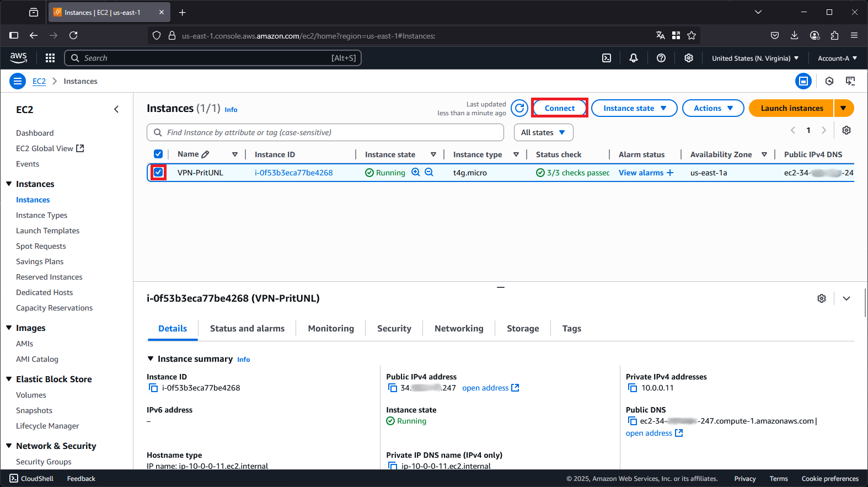Open the AWS services grid menu
Image resolution: width=868 pixels, height=487 pixels.
click(50, 58)
